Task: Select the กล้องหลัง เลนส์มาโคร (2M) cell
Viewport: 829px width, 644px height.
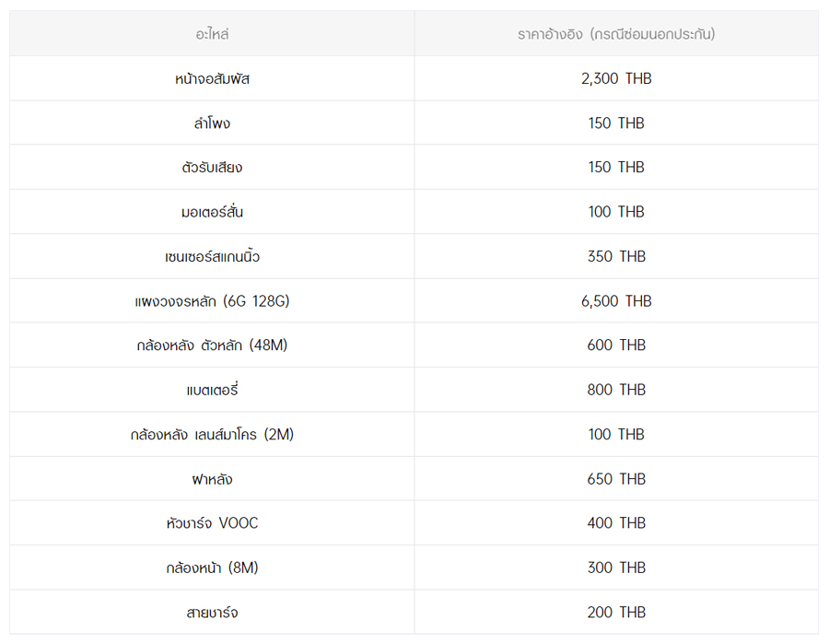Action: point(212,435)
